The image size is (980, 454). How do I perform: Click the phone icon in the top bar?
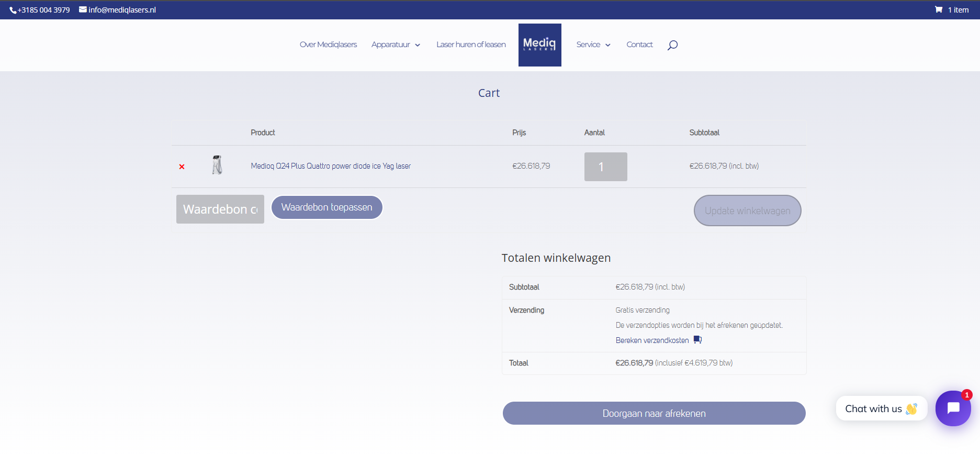13,10
